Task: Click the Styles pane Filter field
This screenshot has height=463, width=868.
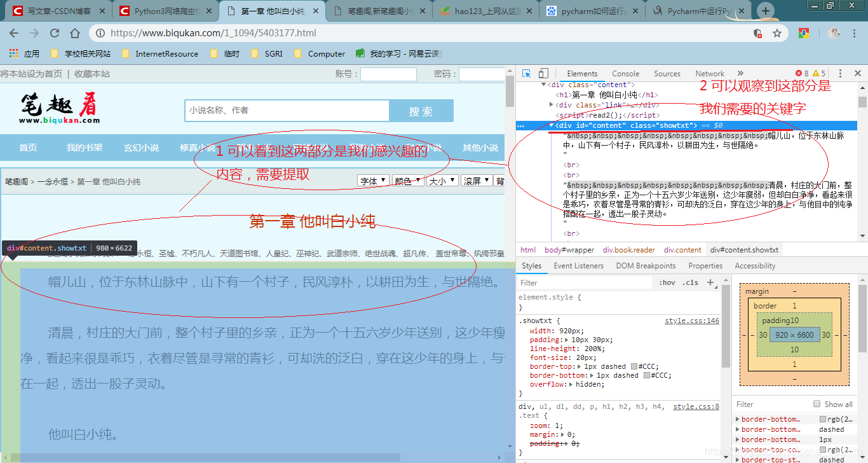Action: [x=585, y=283]
